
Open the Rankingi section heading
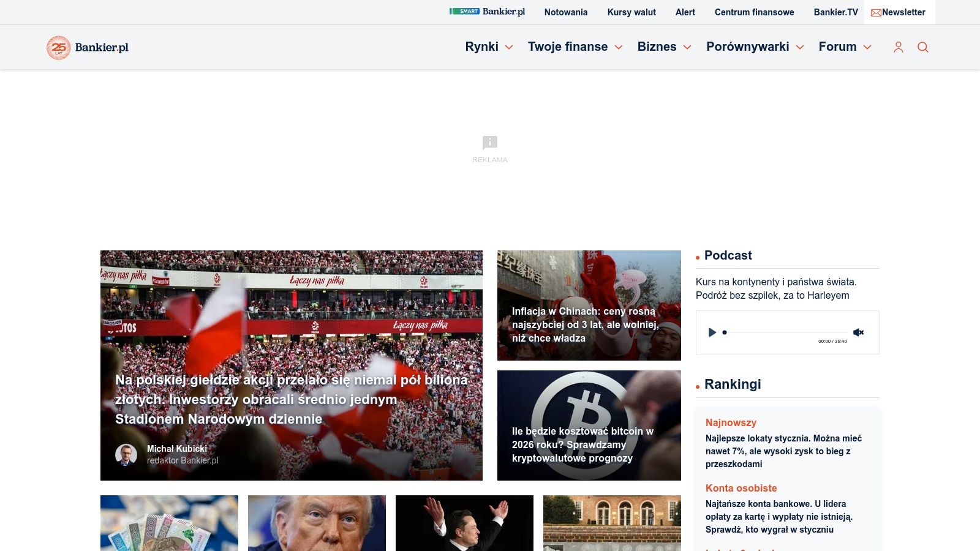733,384
